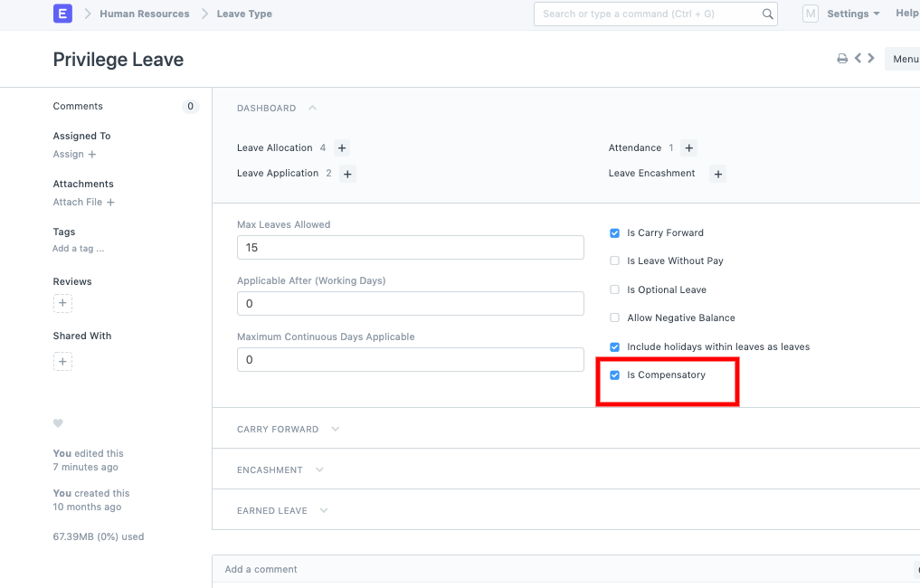Uncheck the Is Compensatory checkbox
The image size is (920, 588).
[x=615, y=375]
